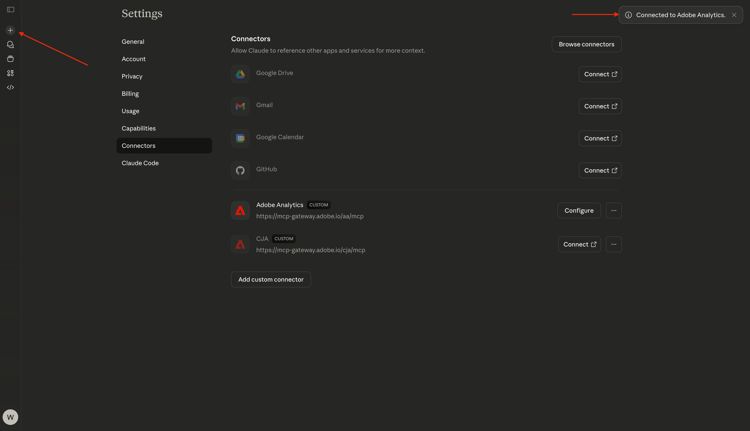Click the Adobe Analytics logo icon

pos(240,210)
